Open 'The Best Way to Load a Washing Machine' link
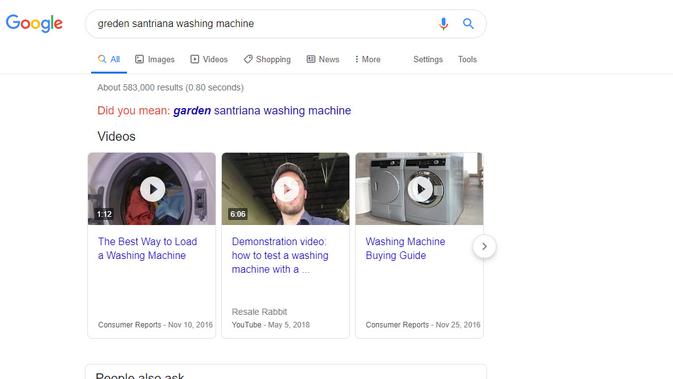673x379 pixels. click(148, 249)
